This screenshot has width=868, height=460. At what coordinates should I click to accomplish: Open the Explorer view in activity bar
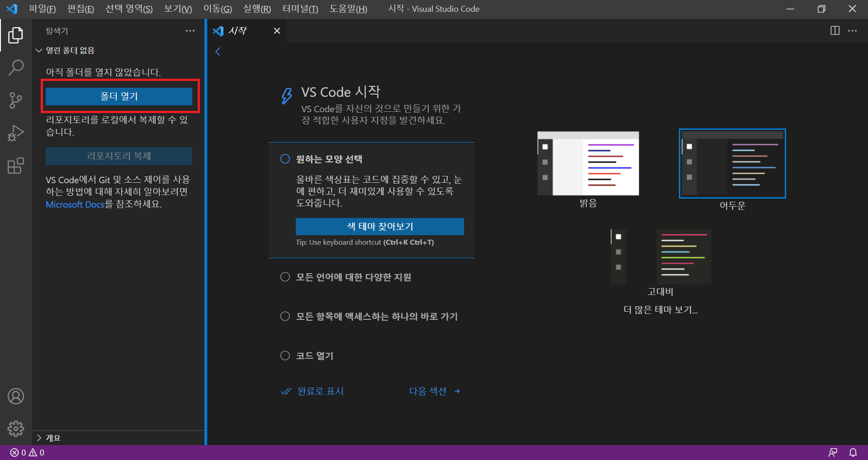click(16, 35)
